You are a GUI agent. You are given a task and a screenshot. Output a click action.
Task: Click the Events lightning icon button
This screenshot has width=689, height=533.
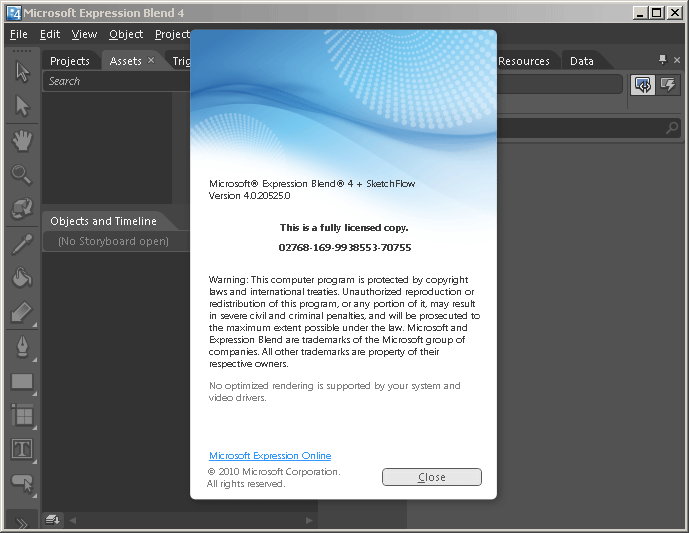coord(668,85)
